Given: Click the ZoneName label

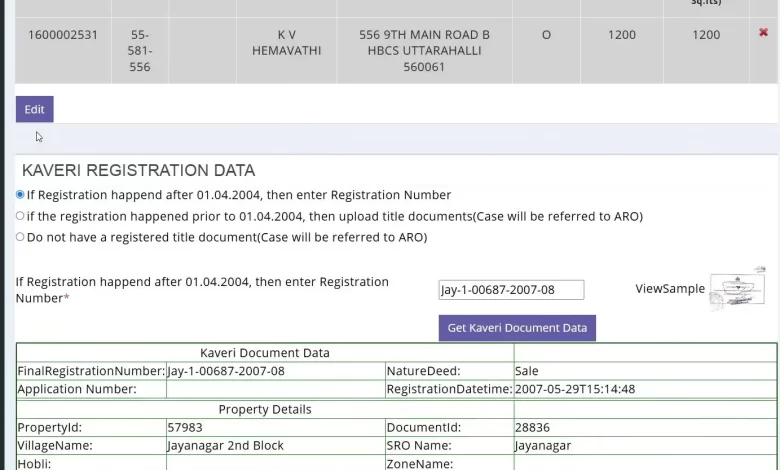Looking at the screenshot, I should point(420,464).
